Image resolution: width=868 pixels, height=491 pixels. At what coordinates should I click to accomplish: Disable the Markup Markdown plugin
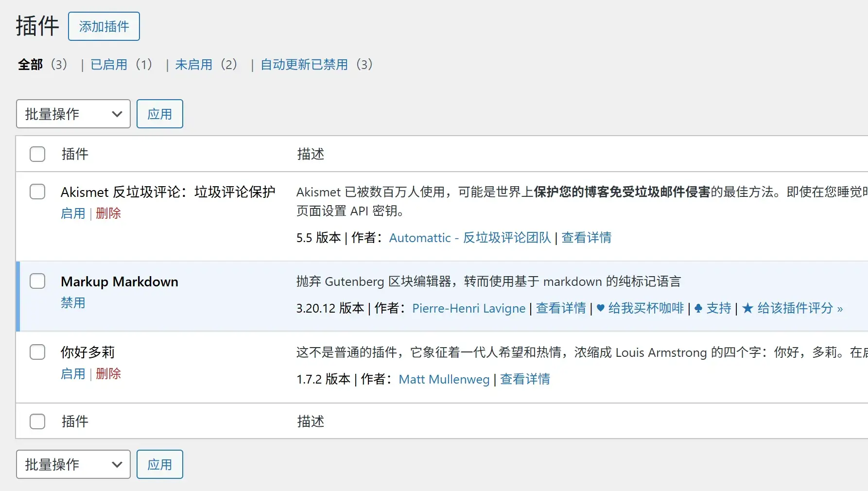(x=73, y=303)
